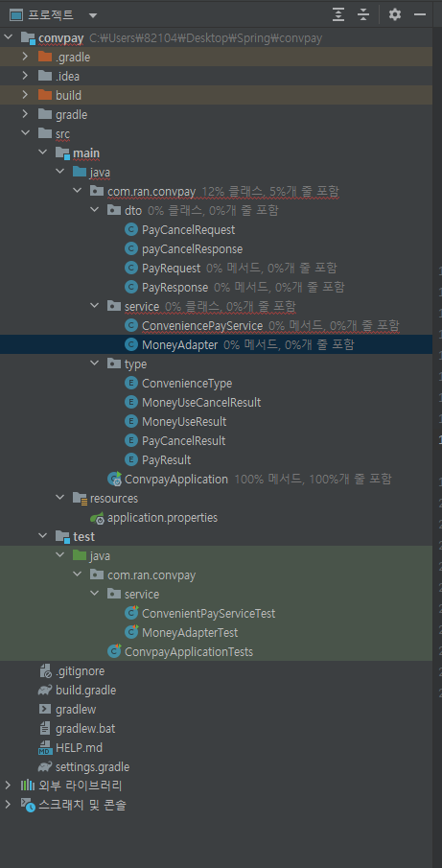Select the service package under test
The height and width of the screenshot is (868, 442).
pos(142,594)
